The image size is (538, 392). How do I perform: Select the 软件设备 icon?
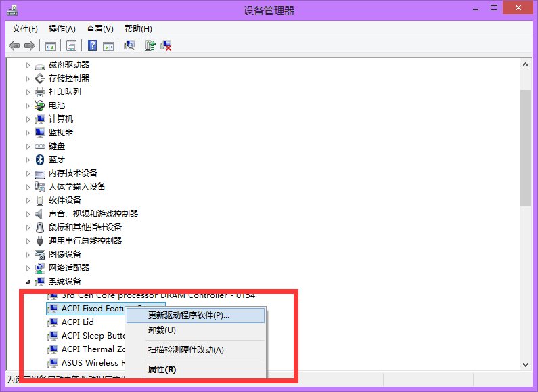pyautogui.click(x=40, y=200)
